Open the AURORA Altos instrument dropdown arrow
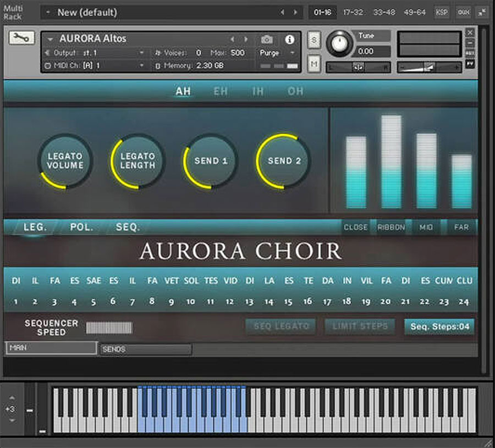This screenshot has height=448, width=495. (50, 40)
